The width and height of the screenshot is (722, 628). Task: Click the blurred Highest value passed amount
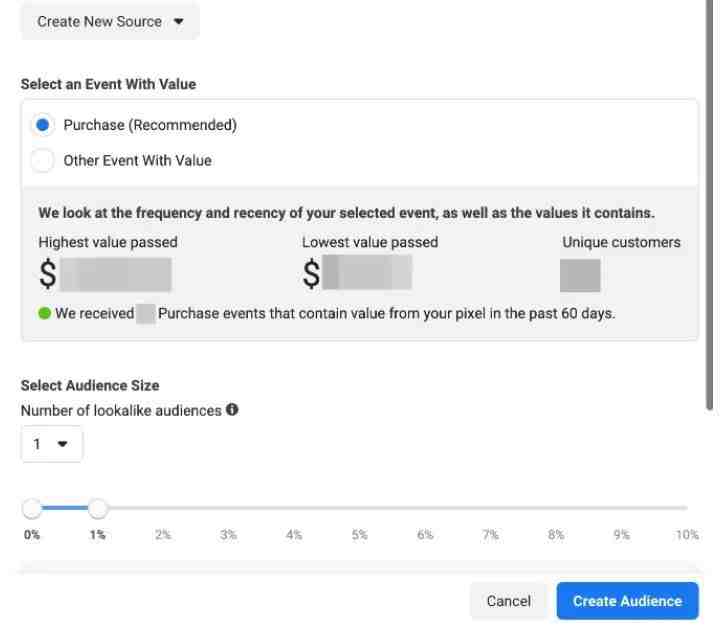(116, 274)
